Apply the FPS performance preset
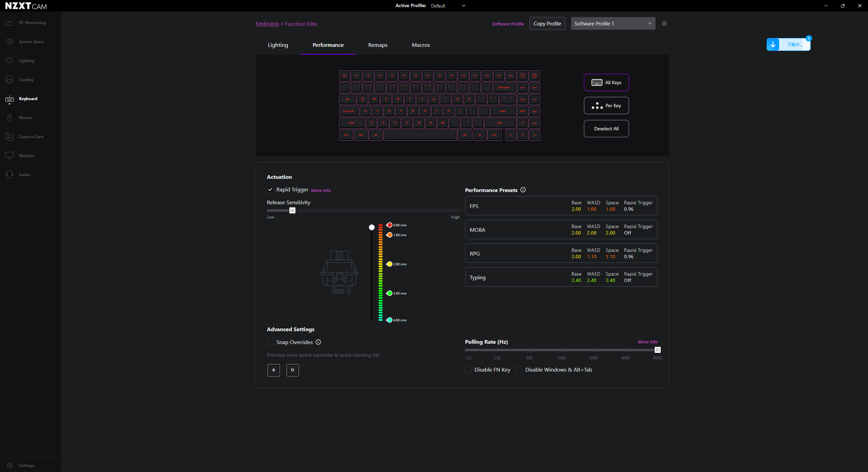This screenshot has height=472, width=868. 561,206
